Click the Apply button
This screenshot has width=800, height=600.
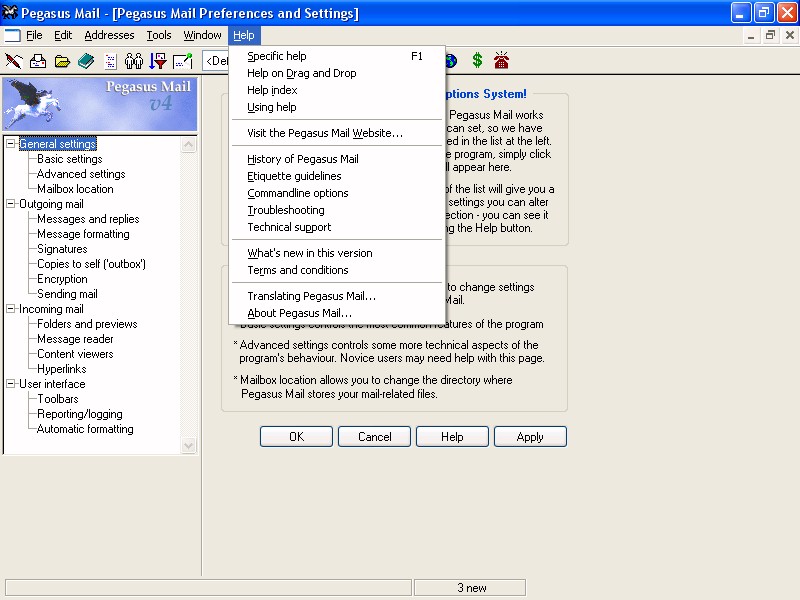[531, 437]
